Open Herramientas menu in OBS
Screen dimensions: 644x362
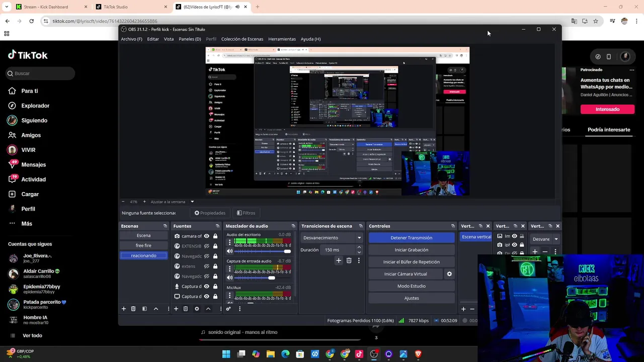coord(282,39)
